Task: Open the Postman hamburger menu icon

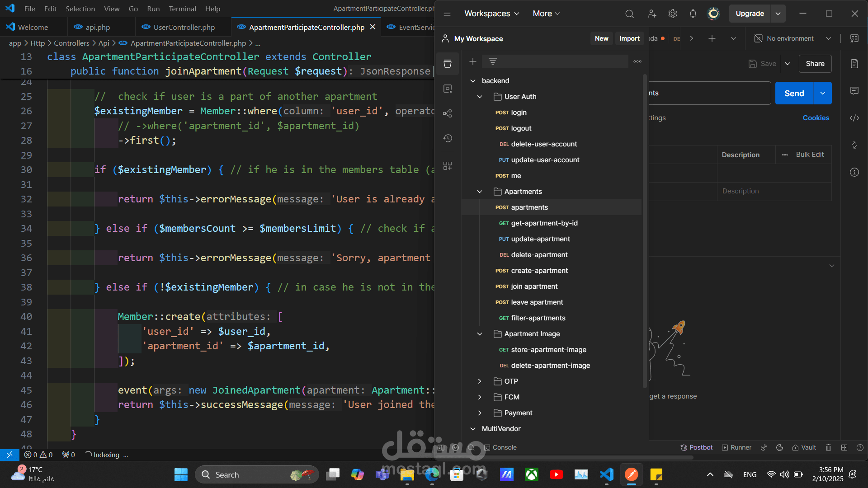Action: 447,14
